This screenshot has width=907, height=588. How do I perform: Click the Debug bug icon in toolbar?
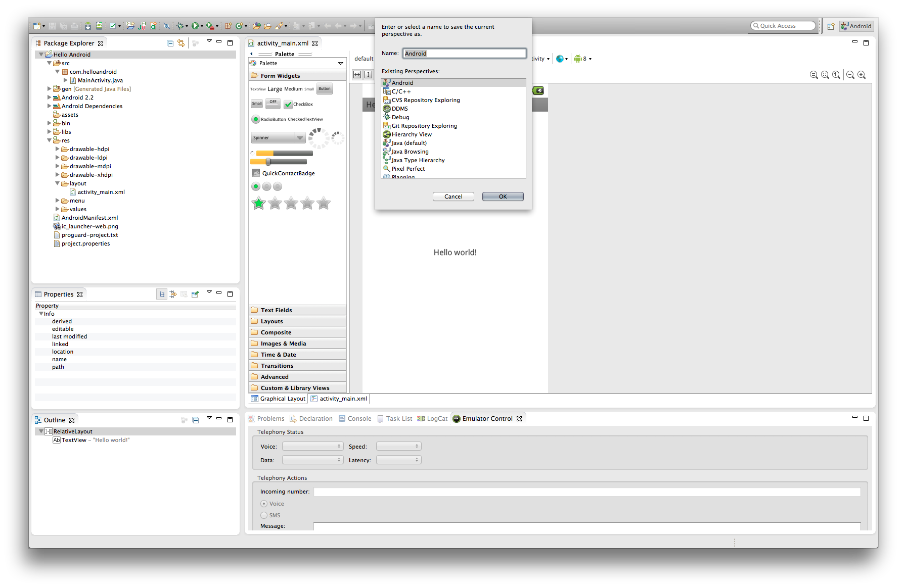180,26
